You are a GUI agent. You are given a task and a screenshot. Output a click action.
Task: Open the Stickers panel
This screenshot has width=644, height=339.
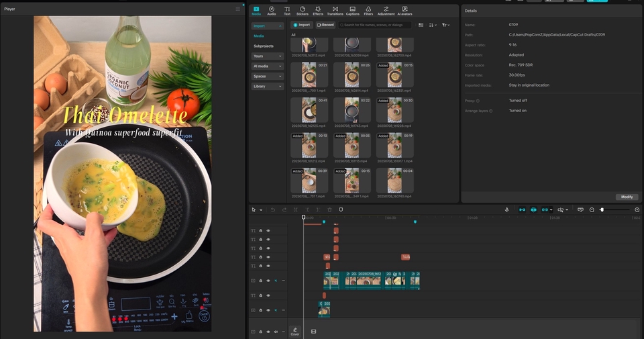tap(303, 10)
